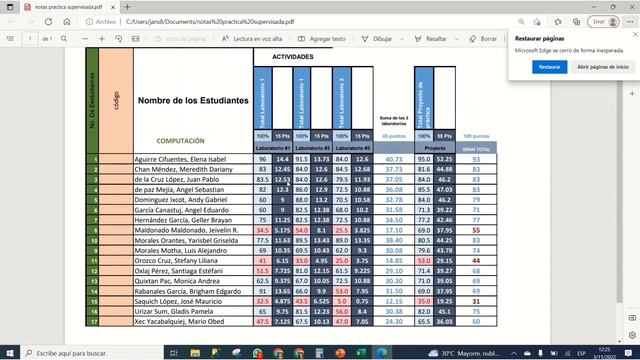
Task: Zoom in the PDF
Action: 102,39
